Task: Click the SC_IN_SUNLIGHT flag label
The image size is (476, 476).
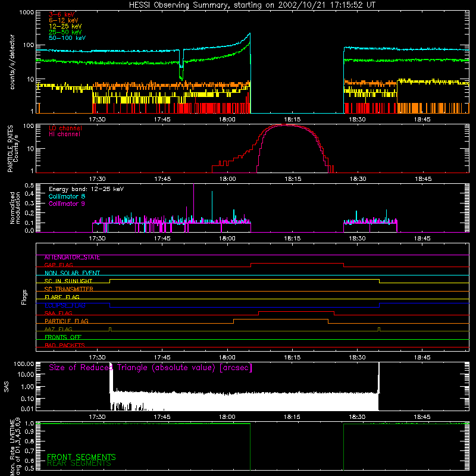Action: click(x=68, y=281)
